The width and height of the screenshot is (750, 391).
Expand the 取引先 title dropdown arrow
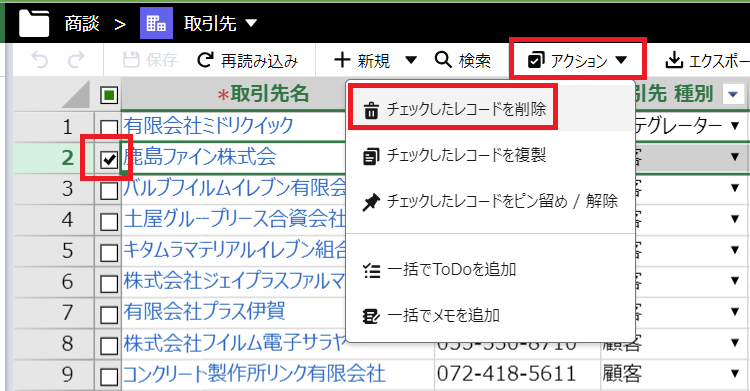tap(251, 22)
